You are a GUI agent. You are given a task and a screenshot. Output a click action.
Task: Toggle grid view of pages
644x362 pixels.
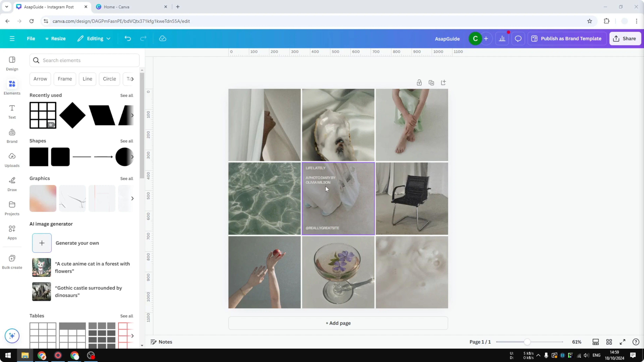coord(609,342)
